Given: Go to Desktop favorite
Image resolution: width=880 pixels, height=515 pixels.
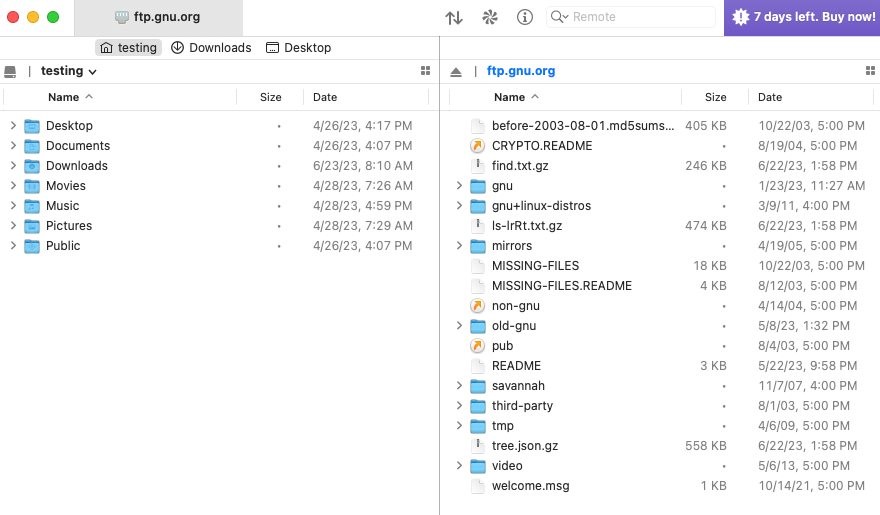Looking at the screenshot, I should tap(299, 48).
